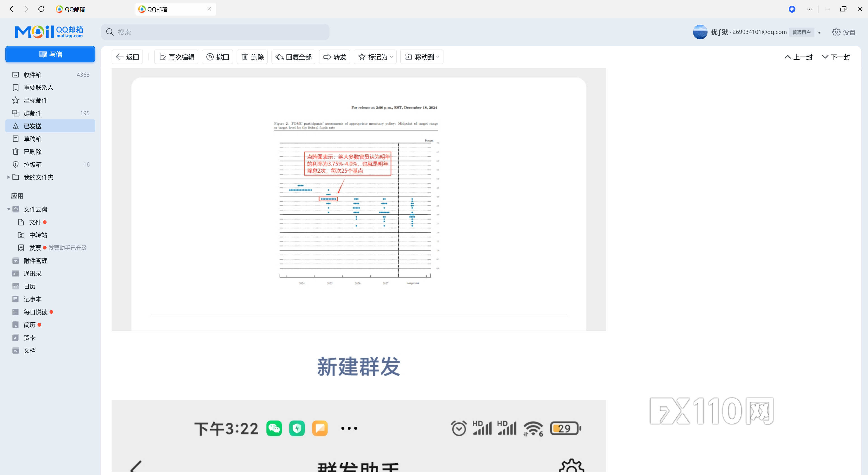Viewport: 868px width, 475px height.
Task: Click 删除 to delete the email
Action: (x=252, y=57)
